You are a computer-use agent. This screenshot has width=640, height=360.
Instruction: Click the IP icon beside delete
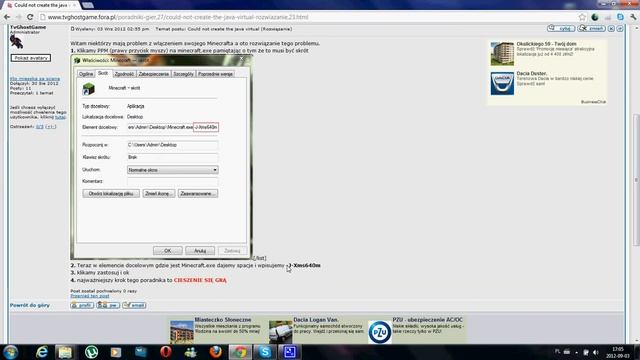(620, 29)
